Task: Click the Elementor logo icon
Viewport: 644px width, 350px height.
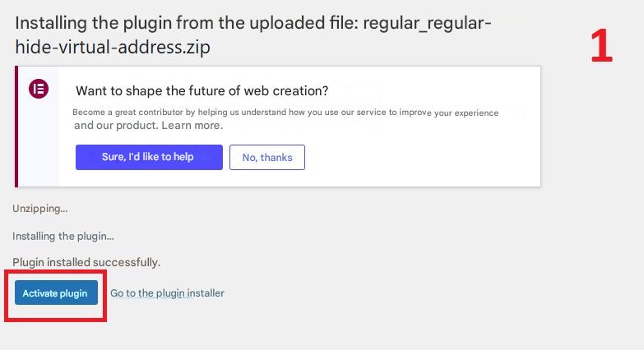Action: [x=38, y=90]
